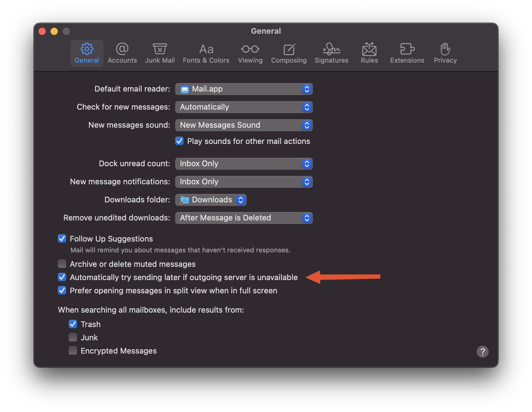The height and width of the screenshot is (412, 532).
Task: Include Junk in search results
Action: pos(73,338)
